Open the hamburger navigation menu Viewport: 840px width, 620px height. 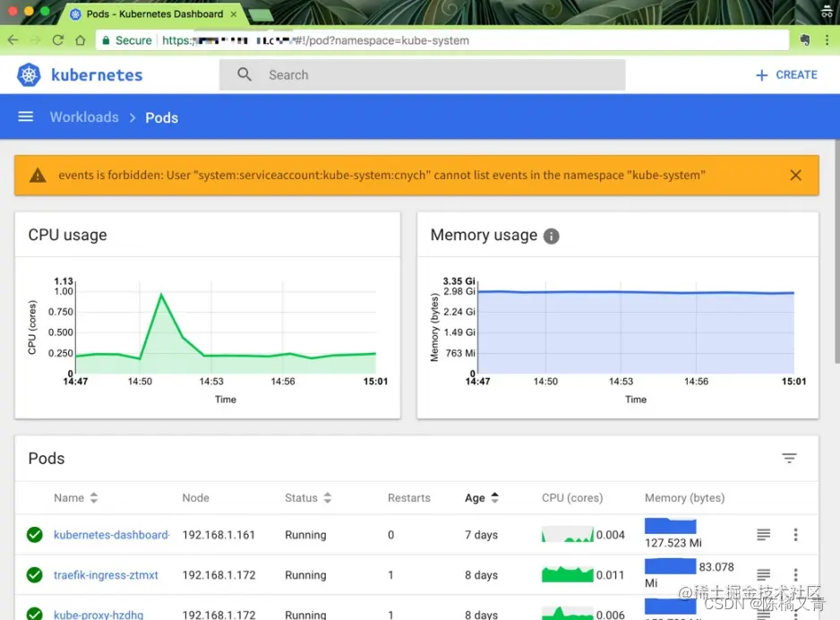coord(26,116)
